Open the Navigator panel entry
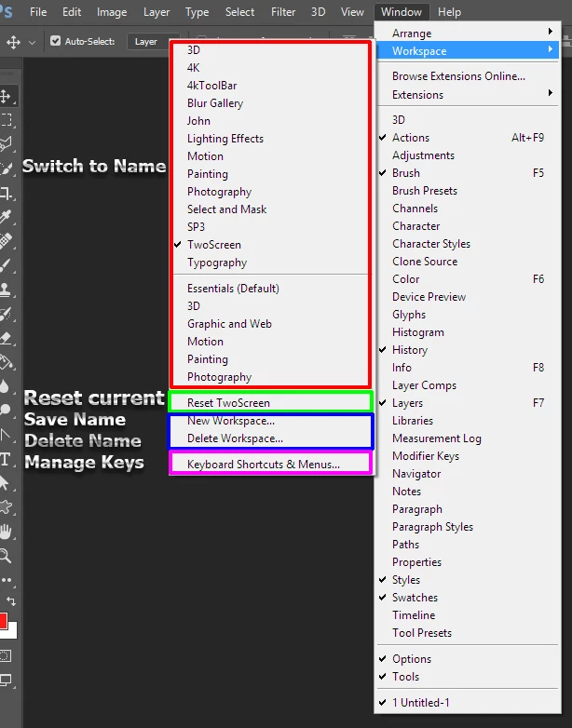Screen dimensions: 572x728 468,474
